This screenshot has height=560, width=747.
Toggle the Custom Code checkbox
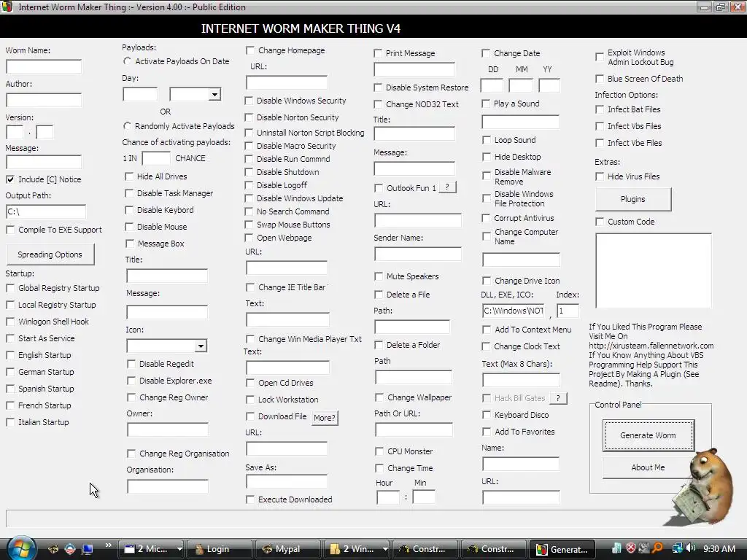tap(600, 222)
